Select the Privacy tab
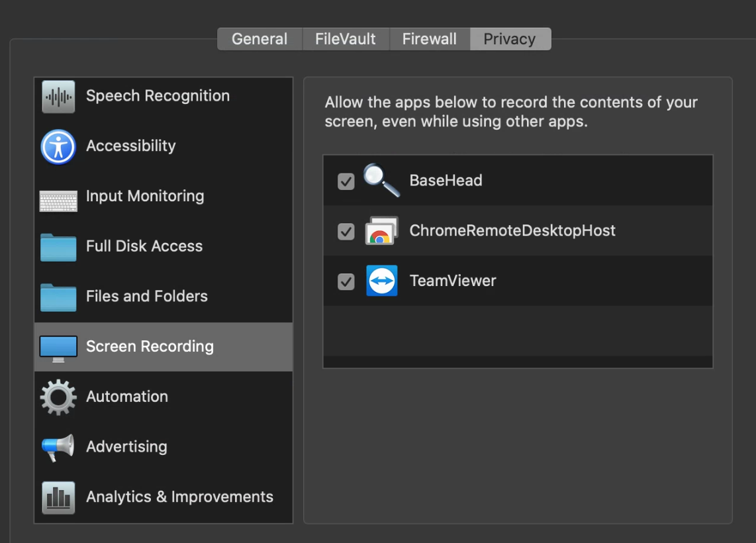This screenshot has height=543, width=756. point(510,38)
